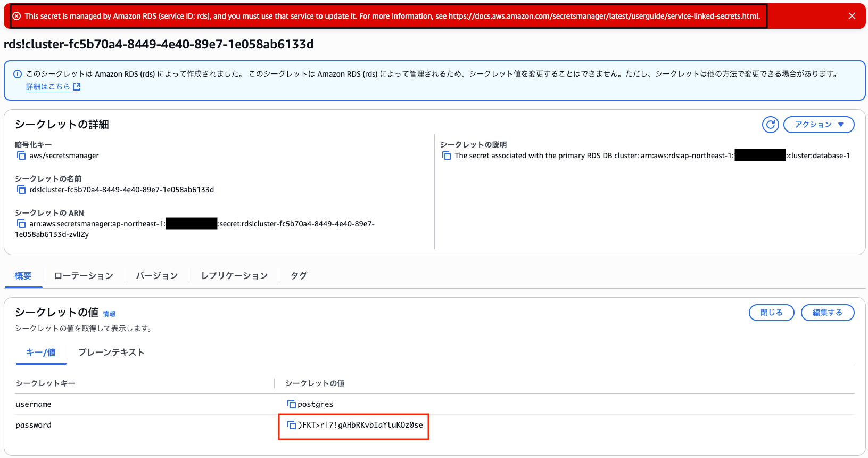Open the アクション dropdown menu
The image size is (868, 458).
(819, 125)
